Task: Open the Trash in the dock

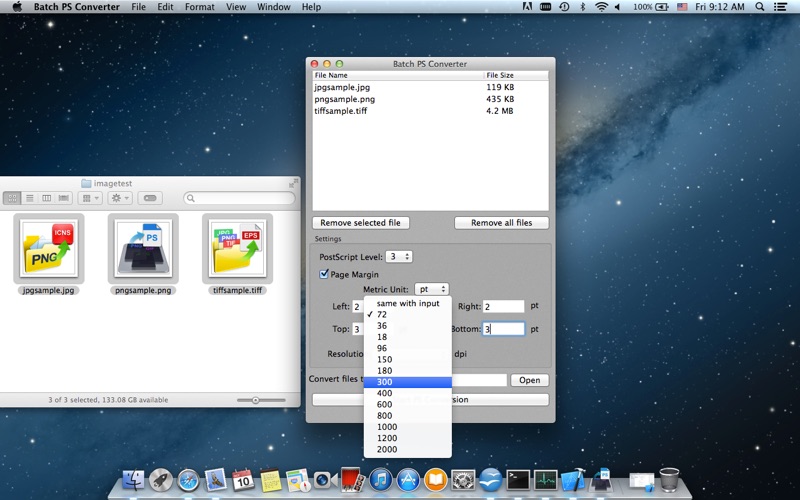Action: pos(669,479)
